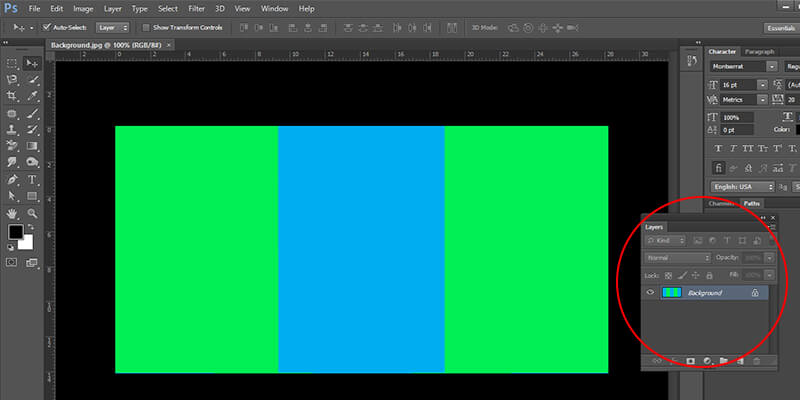Select the Dodge tool
Viewport: 800px width, 400px height.
pos(32,162)
